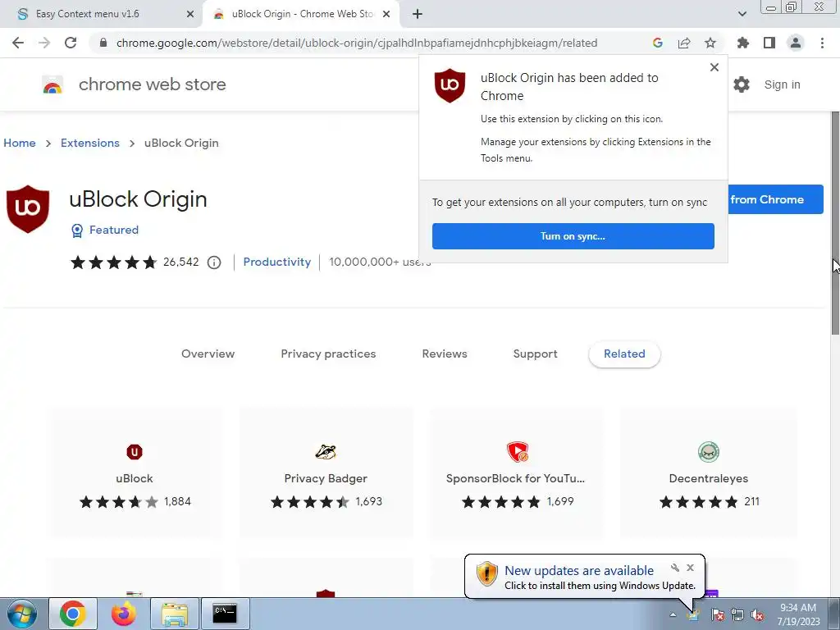Click the uBlock Origin shield logo on page
840x630 pixels.
(28, 209)
